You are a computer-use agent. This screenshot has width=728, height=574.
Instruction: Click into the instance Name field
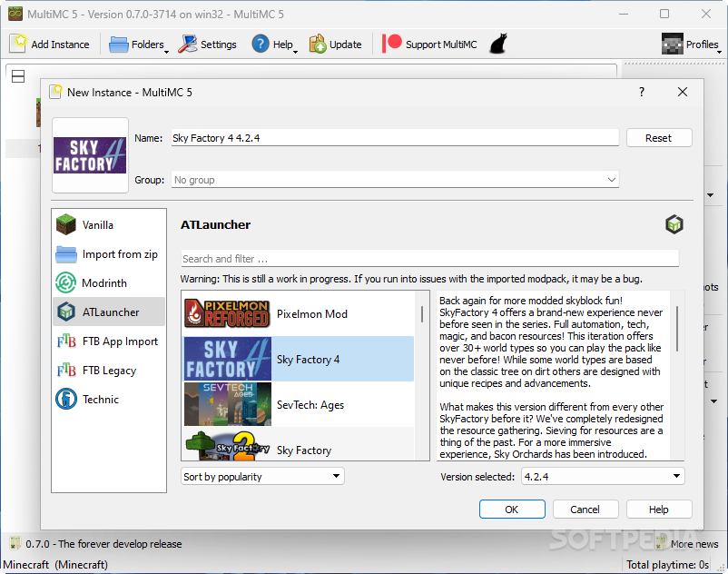pyautogui.click(x=395, y=138)
